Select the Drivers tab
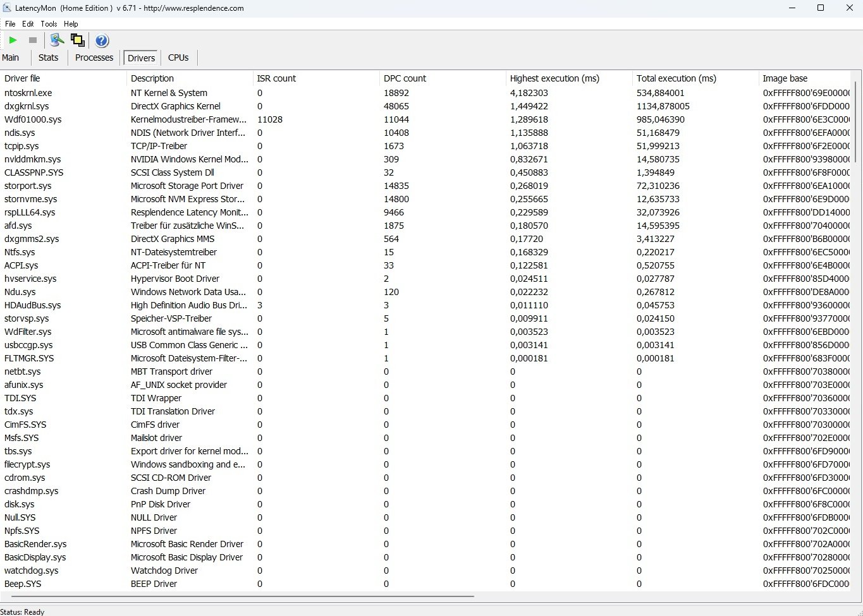 tap(141, 58)
